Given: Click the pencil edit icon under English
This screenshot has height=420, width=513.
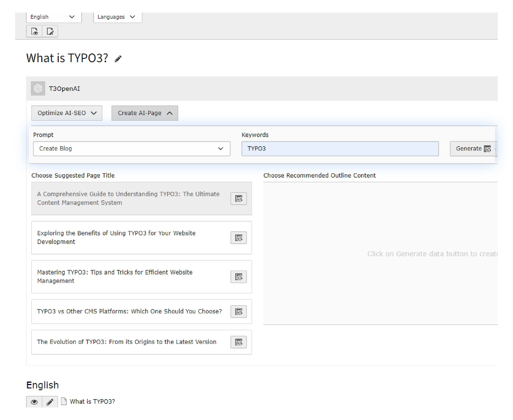Looking at the screenshot, I should [50, 402].
